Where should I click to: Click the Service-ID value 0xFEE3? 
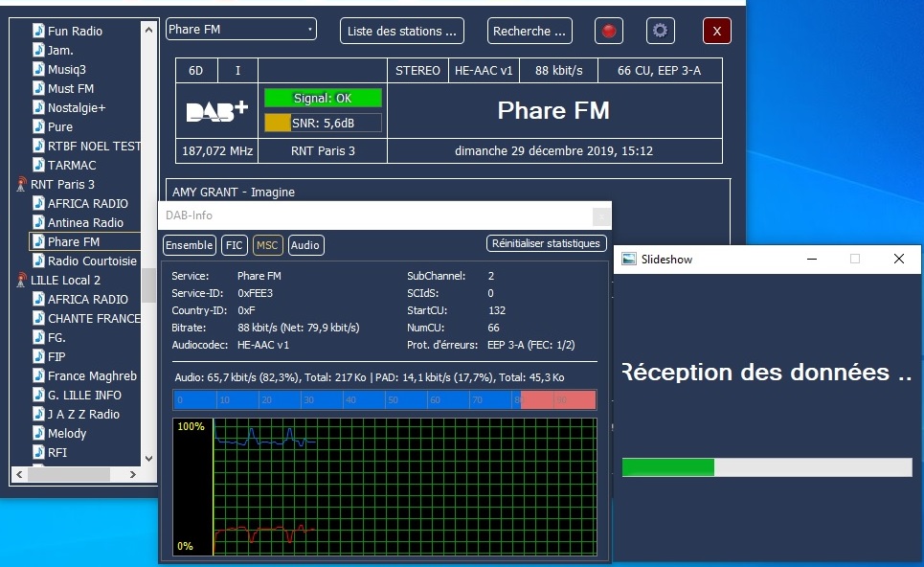click(x=255, y=293)
